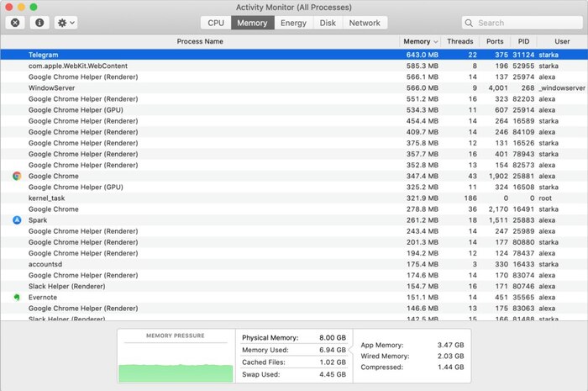Image resolution: width=588 pixels, height=391 pixels.
Task: Select Google Chrome Helper (GPU) PID 16508
Action: click(294, 187)
